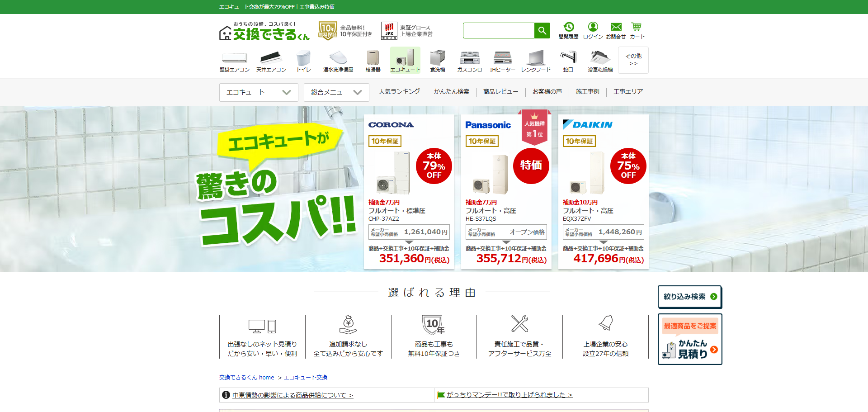Expand the 総合メニュー dropdown

(x=336, y=92)
